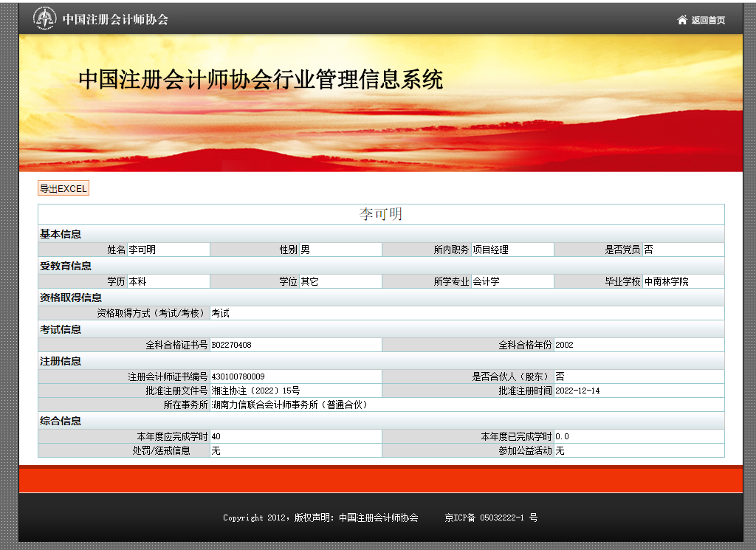756x550 pixels.
Task: Click the 资格取得方式 value 考试
Action: tap(220, 313)
